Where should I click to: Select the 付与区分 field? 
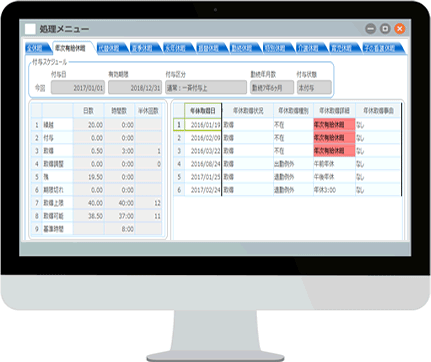point(206,88)
